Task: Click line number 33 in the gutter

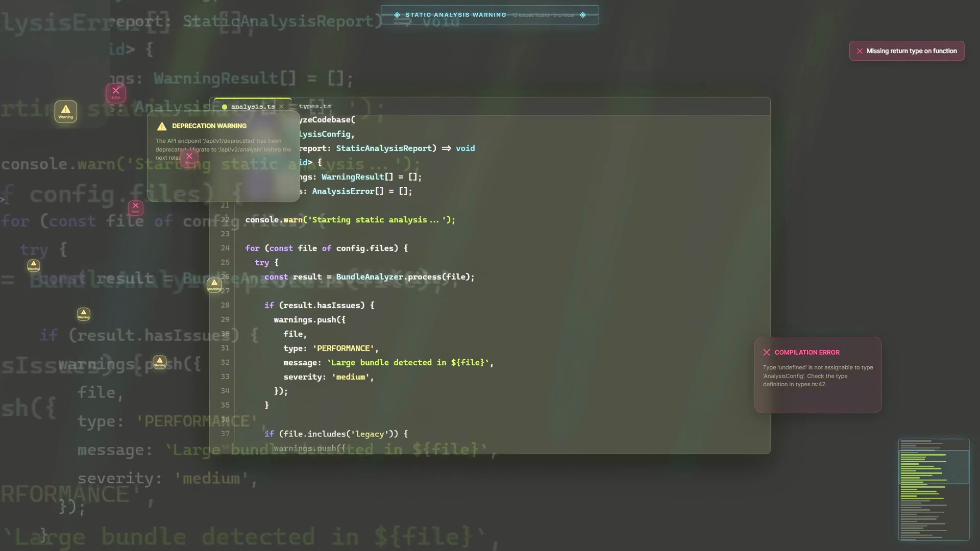Action: point(225,377)
